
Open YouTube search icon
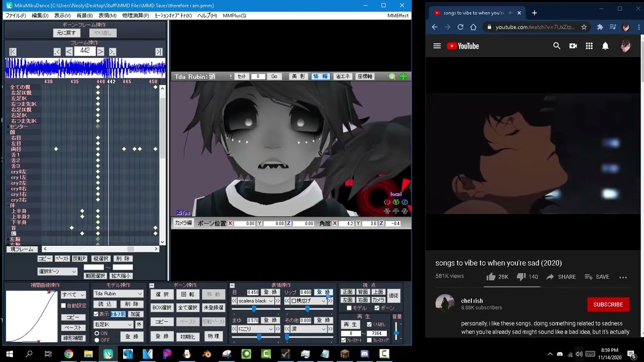pos(556,46)
